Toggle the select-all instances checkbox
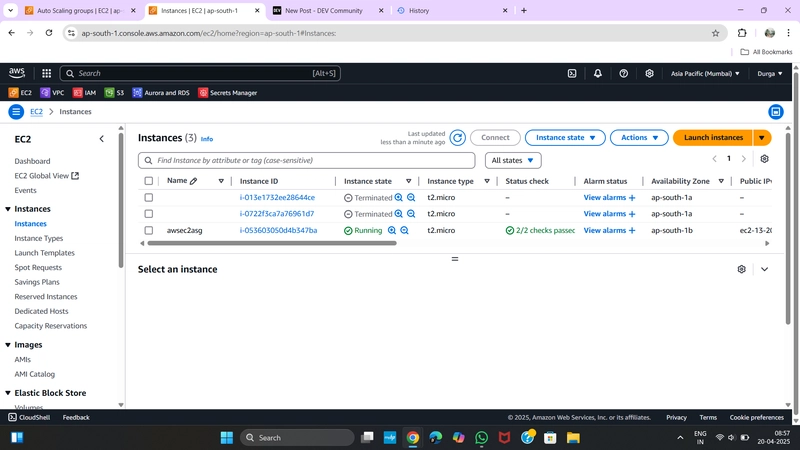 [x=148, y=181]
